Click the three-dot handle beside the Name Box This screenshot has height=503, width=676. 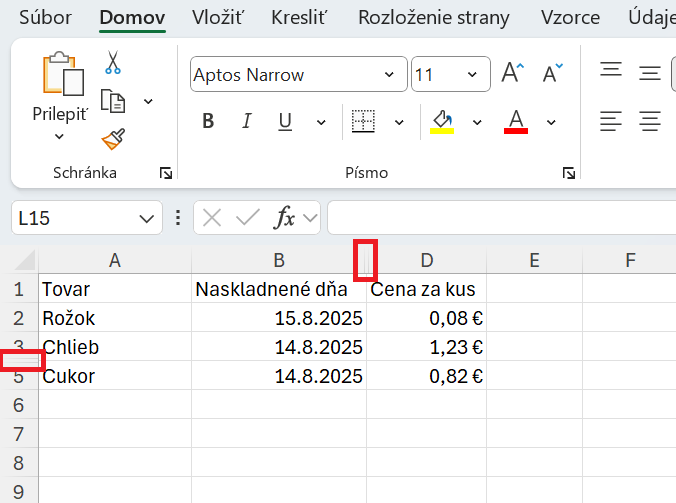pyautogui.click(x=178, y=218)
